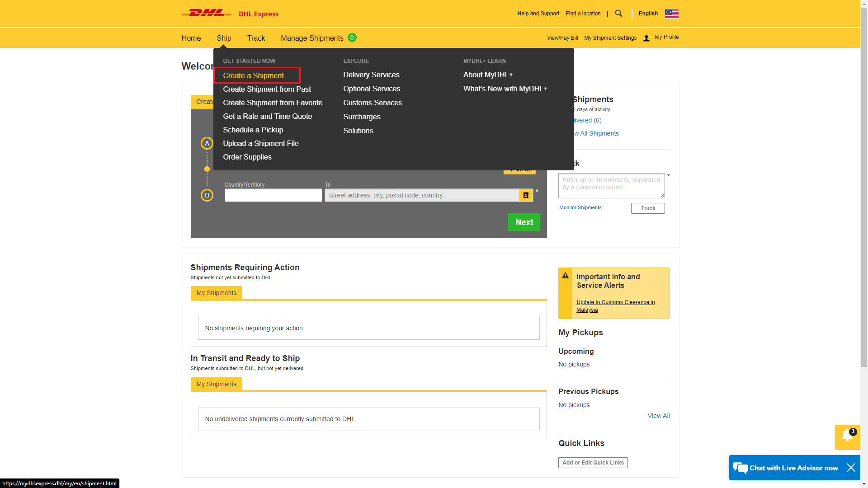Open Manage Shipments menu
The image size is (868, 488).
tap(312, 38)
